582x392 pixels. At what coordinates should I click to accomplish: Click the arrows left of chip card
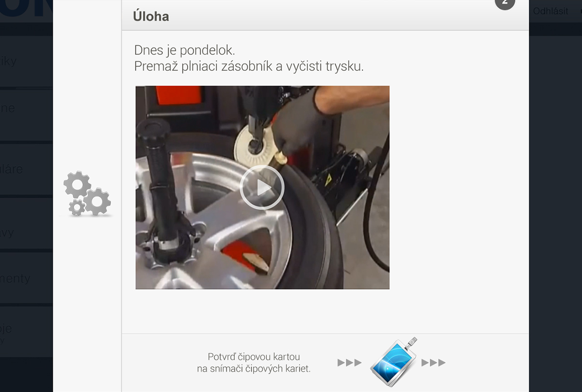350,362
